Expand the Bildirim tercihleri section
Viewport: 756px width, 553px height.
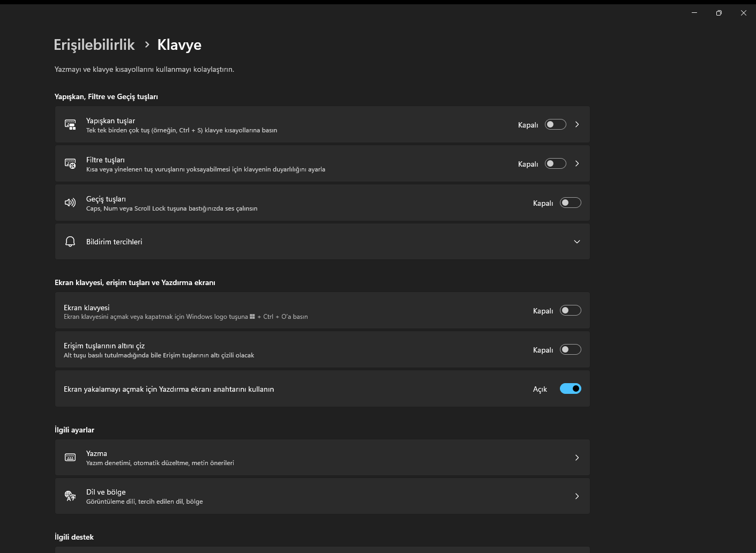click(577, 242)
